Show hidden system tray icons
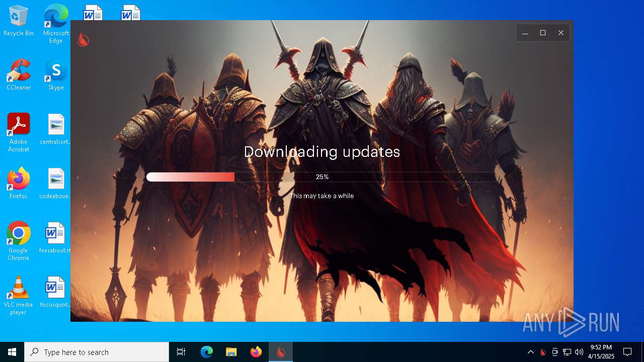 coord(530,352)
